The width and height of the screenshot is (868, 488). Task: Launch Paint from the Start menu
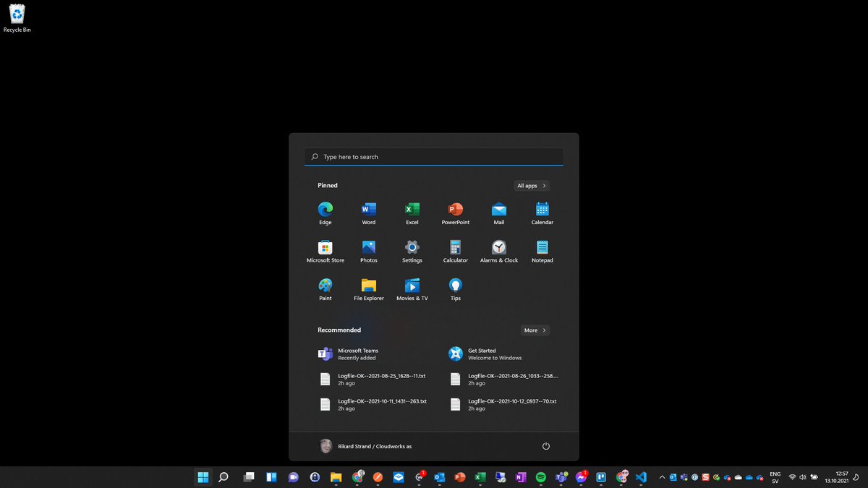pos(325,287)
